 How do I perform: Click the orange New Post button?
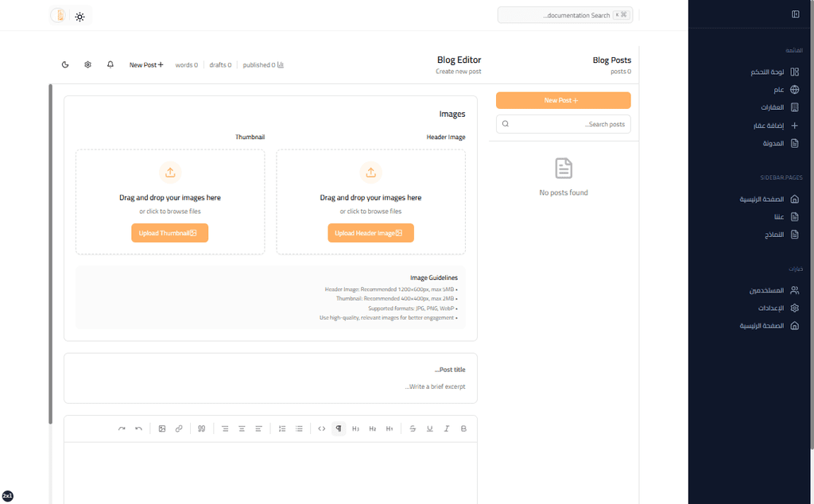click(x=564, y=100)
